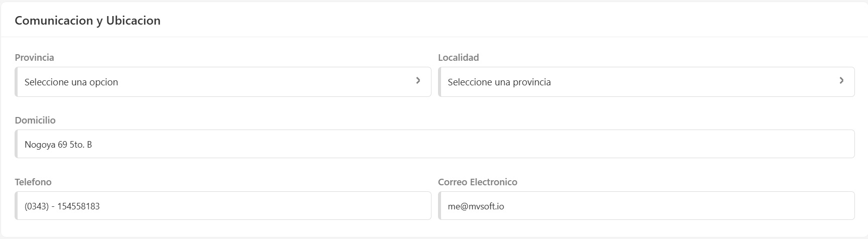The height and width of the screenshot is (239, 868).
Task: Click the 'Seleccione una opcion' placeholder text
Action: point(71,82)
